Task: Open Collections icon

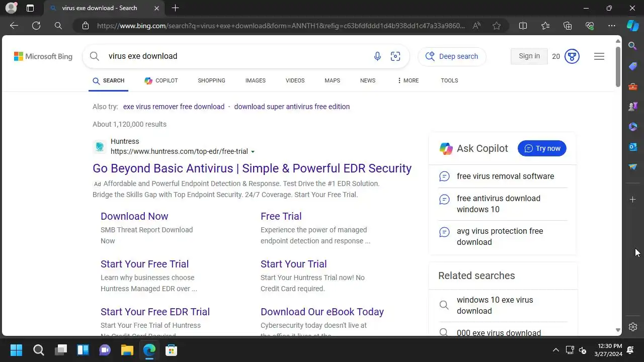Action: point(568,26)
